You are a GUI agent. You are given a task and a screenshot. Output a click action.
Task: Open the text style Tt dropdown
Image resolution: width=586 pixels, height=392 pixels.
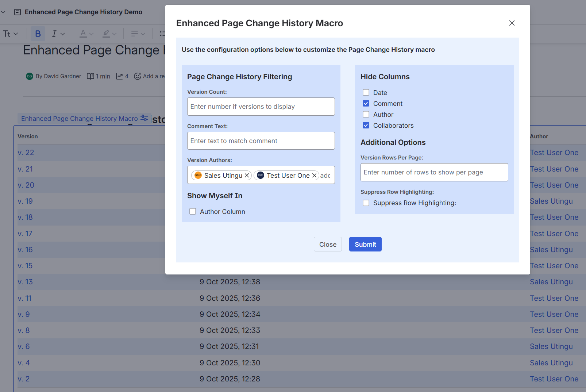(x=10, y=34)
